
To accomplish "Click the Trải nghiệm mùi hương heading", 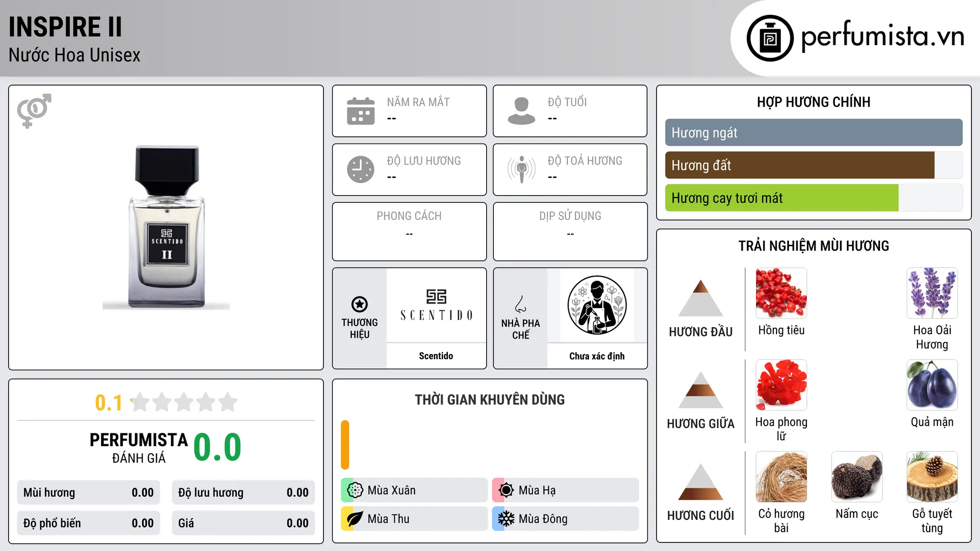I will point(813,246).
